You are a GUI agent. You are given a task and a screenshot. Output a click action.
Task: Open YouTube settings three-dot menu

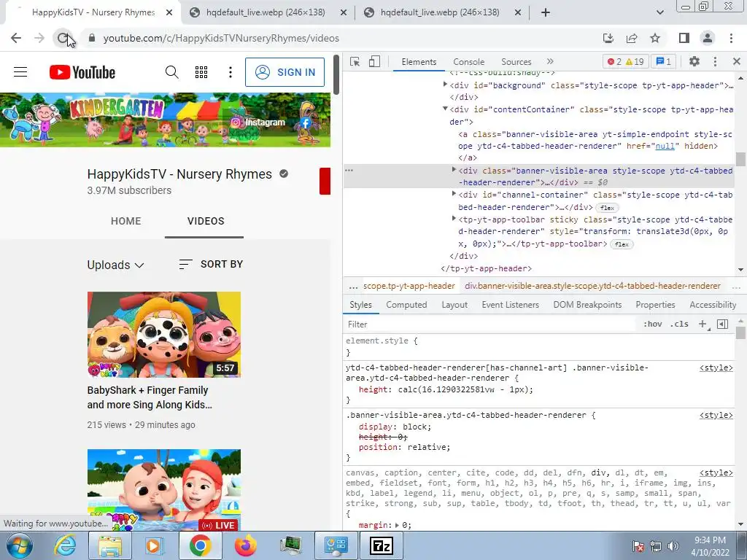[231, 72]
